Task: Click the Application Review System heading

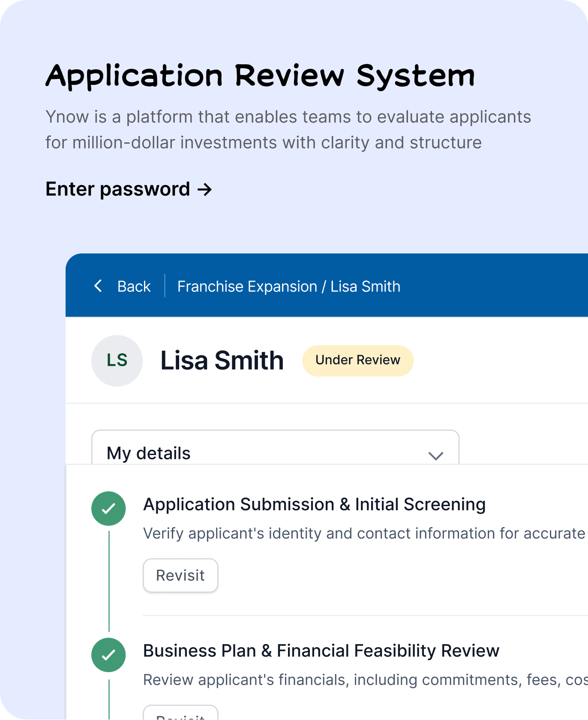Action: click(260, 76)
